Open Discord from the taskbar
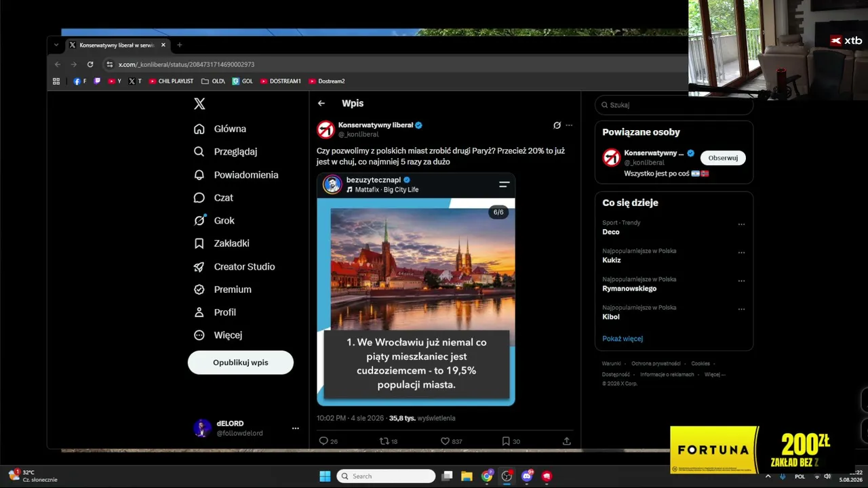Screen dimensions: 868x488 point(527,476)
